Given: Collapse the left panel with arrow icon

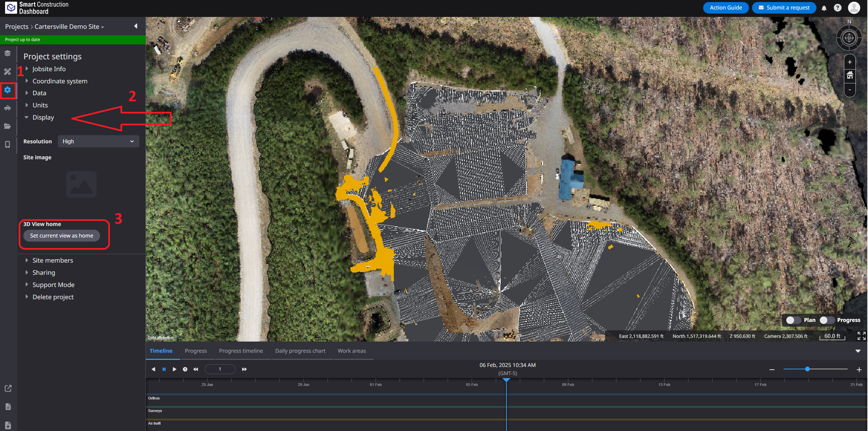Looking at the screenshot, I should 136,26.
